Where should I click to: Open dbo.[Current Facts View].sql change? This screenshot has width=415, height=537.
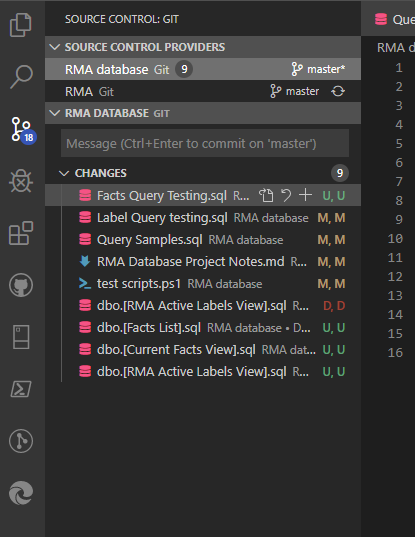[x=203, y=349]
